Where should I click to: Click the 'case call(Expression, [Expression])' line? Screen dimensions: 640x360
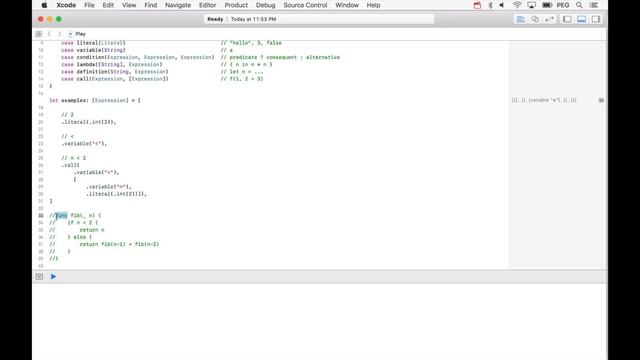[115, 79]
